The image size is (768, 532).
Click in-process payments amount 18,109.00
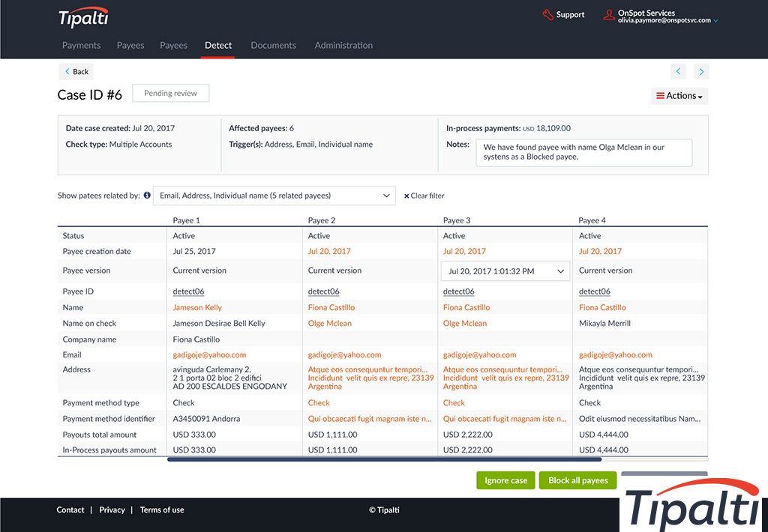pyautogui.click(x=553, y=128)
